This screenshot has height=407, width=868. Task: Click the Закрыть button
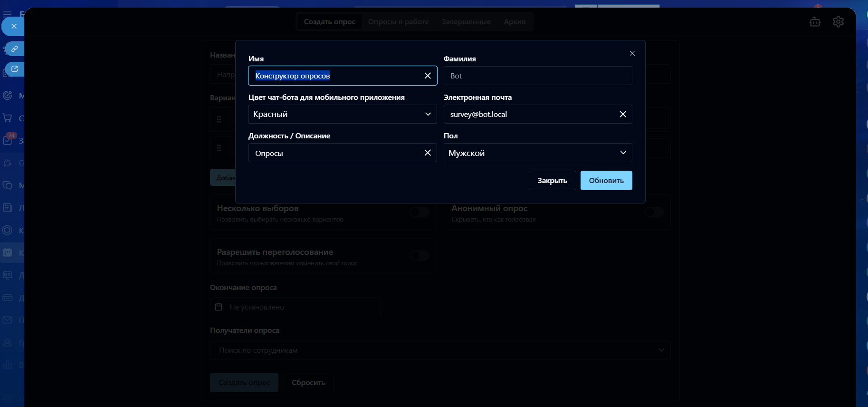552,181
